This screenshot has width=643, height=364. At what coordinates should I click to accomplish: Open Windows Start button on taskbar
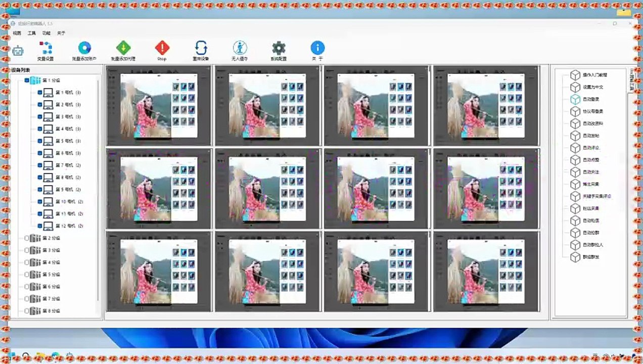[x=12, y=356]
